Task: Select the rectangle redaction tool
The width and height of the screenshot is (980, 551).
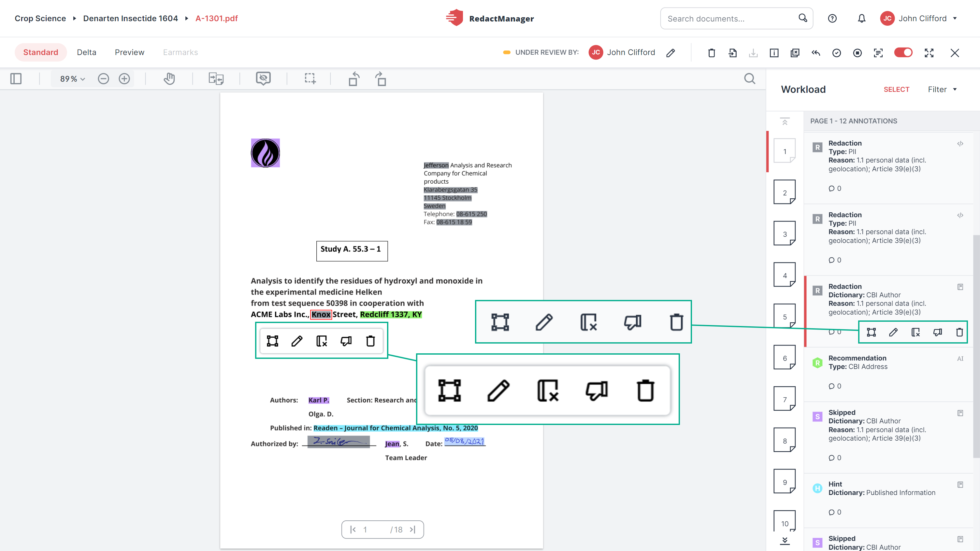Action: [x=310, y=79]
